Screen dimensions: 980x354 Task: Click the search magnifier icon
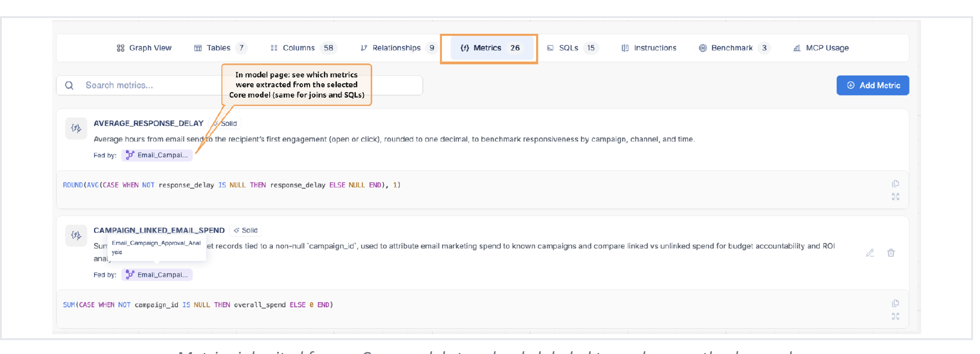point(70,86)
